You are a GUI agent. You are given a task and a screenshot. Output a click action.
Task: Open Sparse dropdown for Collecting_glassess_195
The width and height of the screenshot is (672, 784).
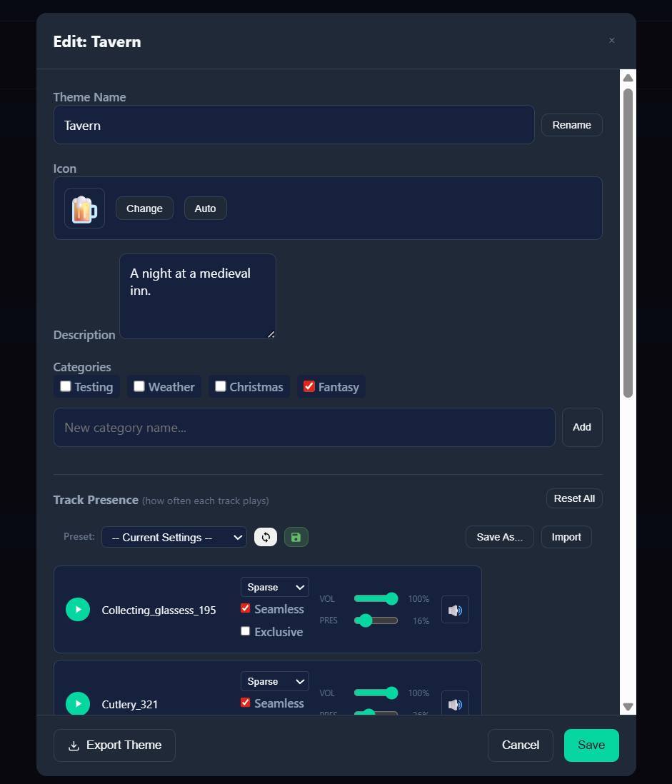pos(275,587)
